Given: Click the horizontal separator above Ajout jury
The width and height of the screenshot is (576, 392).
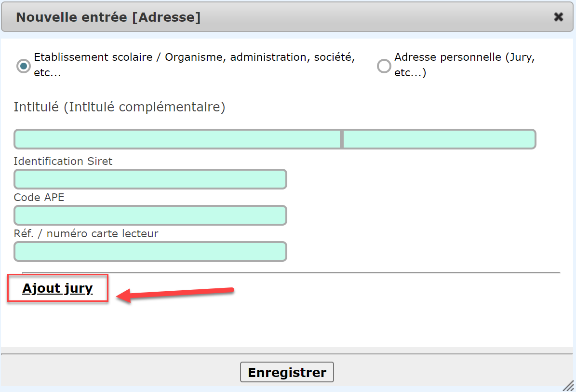Looking at the screenshot, I should 291,272.
